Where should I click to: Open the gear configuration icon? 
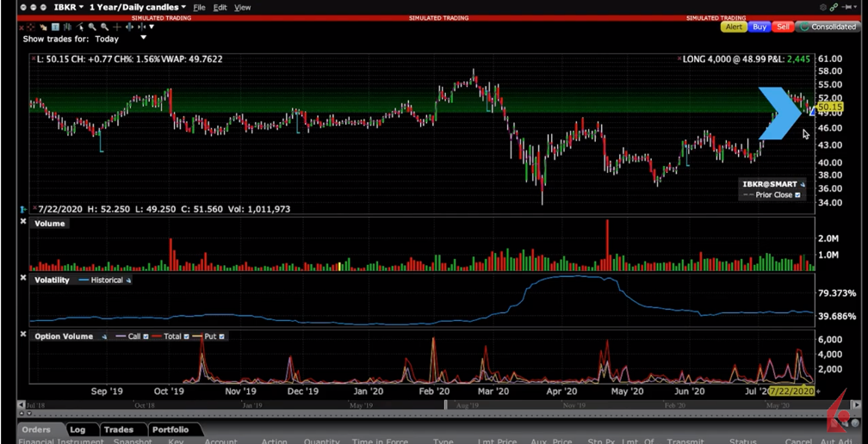(x=822, y=7)
